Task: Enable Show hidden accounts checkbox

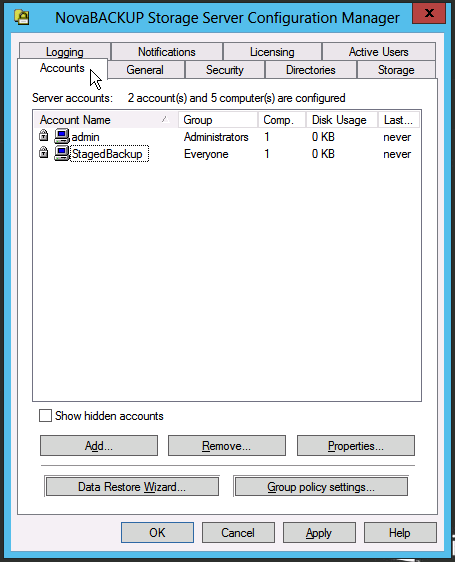Action: point(45,416)
